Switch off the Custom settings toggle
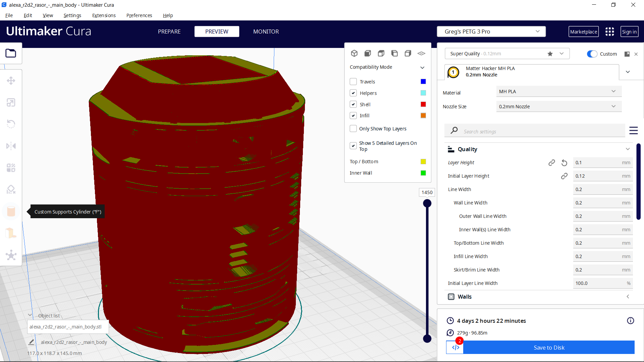Screen dimensions: 644x362 pos(592,54)
